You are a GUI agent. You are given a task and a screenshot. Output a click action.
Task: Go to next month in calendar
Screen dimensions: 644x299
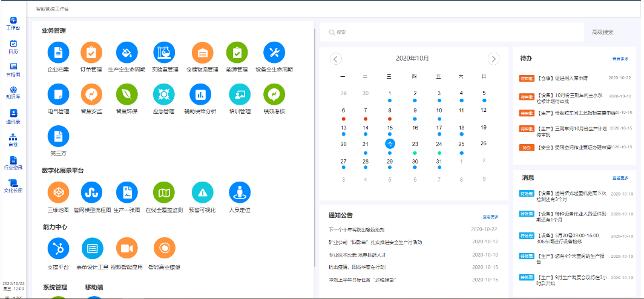coord(493,59)
